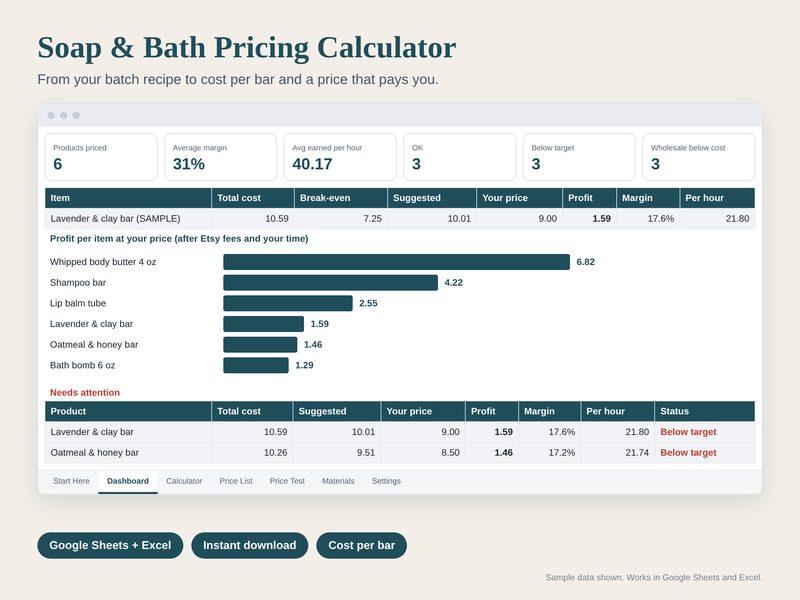Select the Oatmeal & honey bar table row name
This screenshot has height=600, width=800.
click(x=94, y=453)
